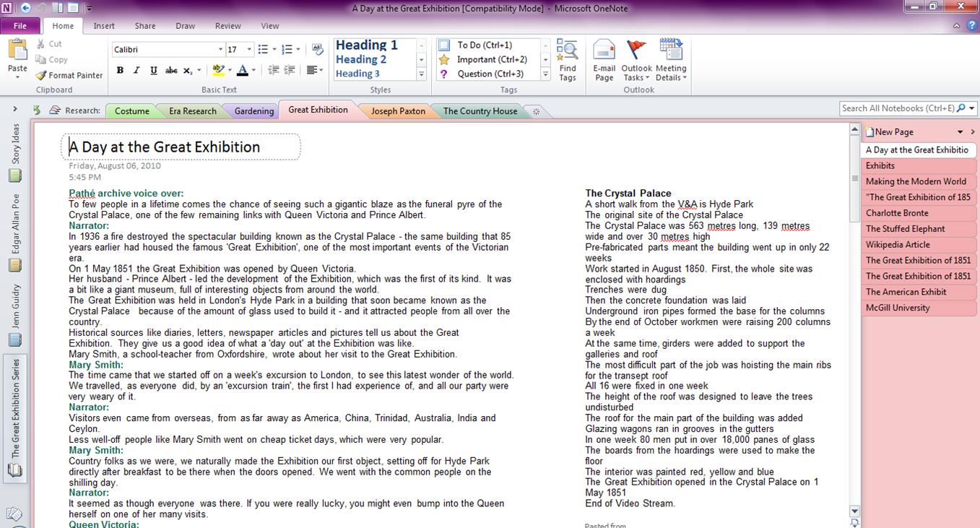
Task: Click the text highlight color button
Action: [x=217, y=71]
